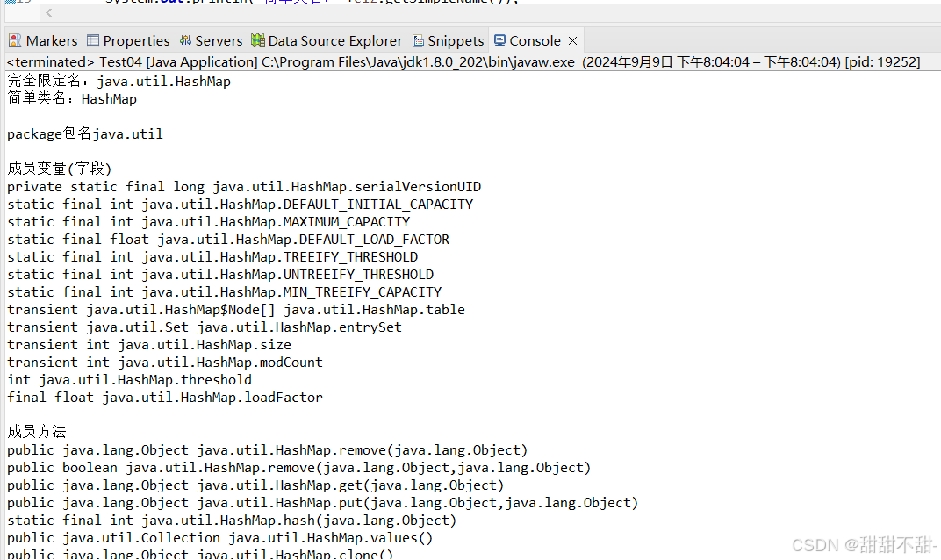Switch to the Properties tab
Viewport: 941px width, 560px height.
pyautogui.click(x=128, y=40)
